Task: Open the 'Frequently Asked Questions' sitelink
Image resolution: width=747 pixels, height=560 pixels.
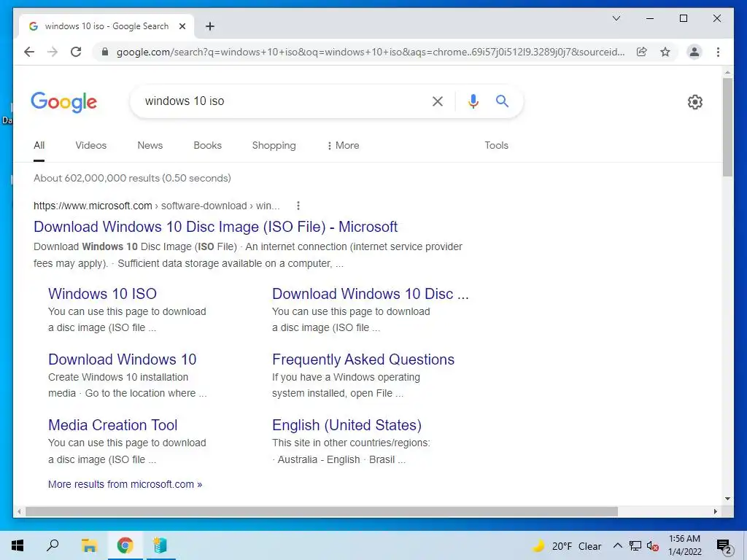Action: [363, 359]
